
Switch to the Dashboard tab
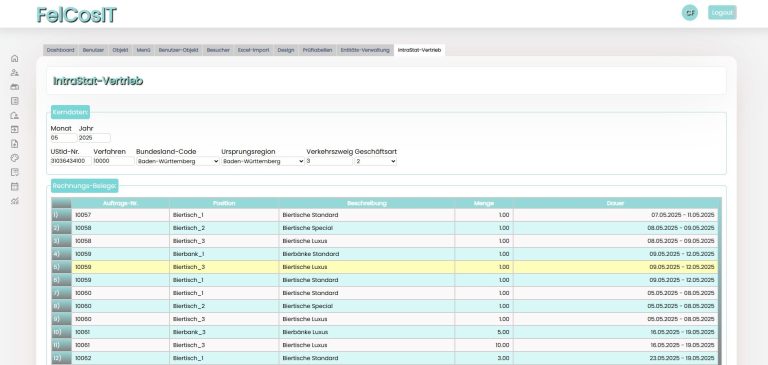click(x=61, y=50)
